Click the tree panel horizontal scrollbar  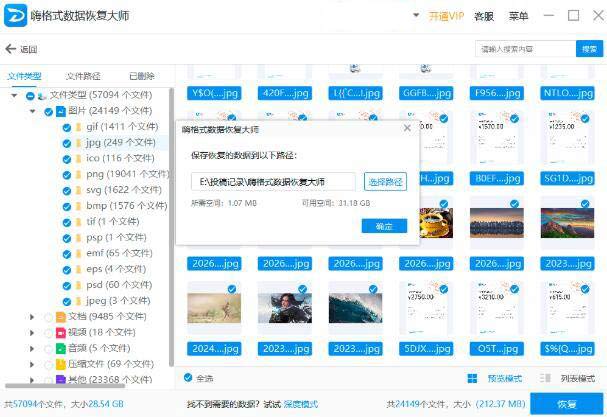[65, 386]
